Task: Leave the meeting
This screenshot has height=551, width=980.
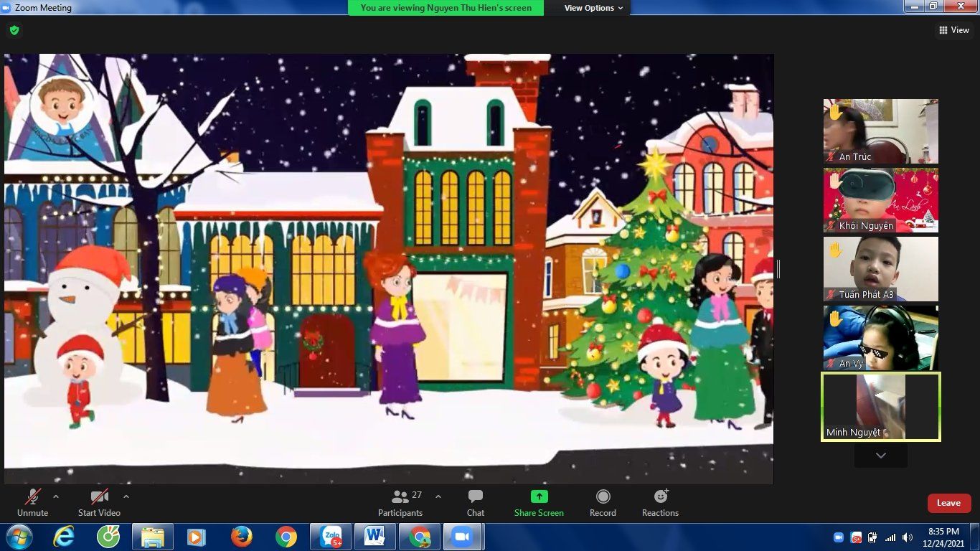Action: (948, 503)
